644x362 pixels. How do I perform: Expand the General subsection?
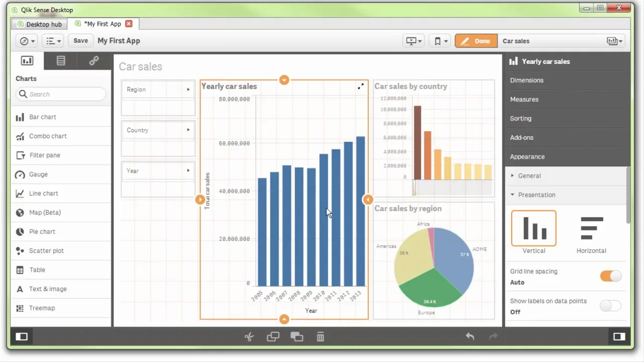point(566,176)
